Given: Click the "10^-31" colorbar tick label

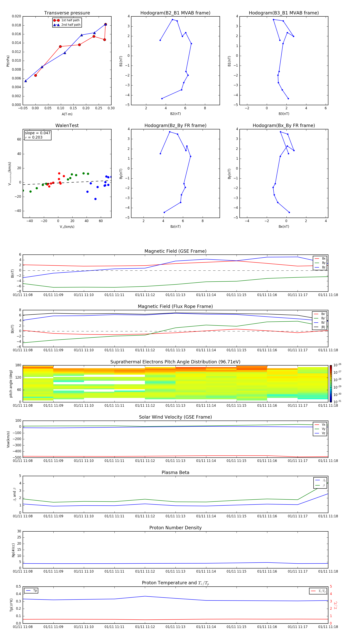Looking at the screenshot, I should click(x=337, y=402).
